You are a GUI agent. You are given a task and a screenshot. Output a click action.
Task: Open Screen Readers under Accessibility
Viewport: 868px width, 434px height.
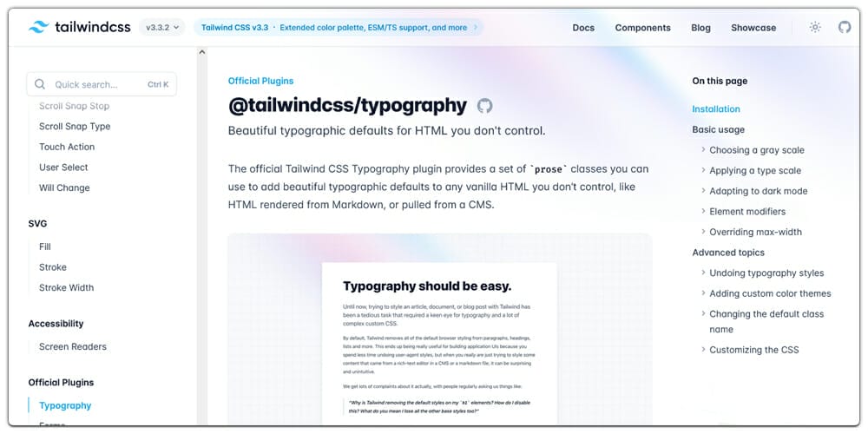pos(73,346)
